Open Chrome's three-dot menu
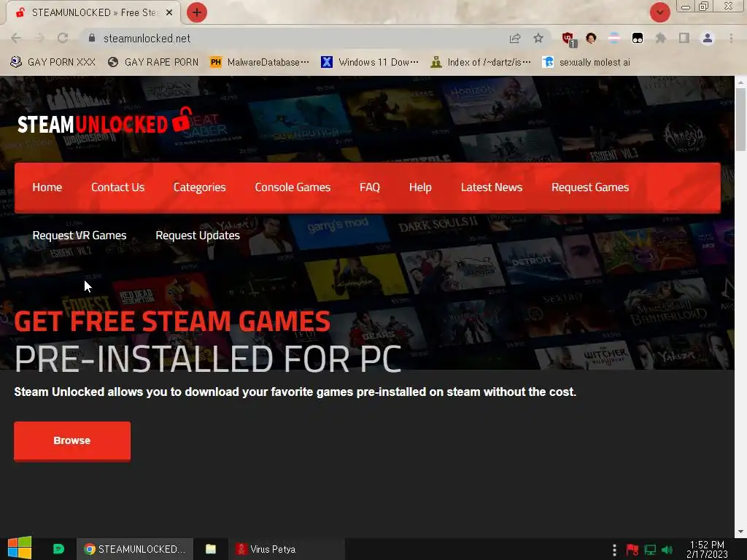 point(731,38)
